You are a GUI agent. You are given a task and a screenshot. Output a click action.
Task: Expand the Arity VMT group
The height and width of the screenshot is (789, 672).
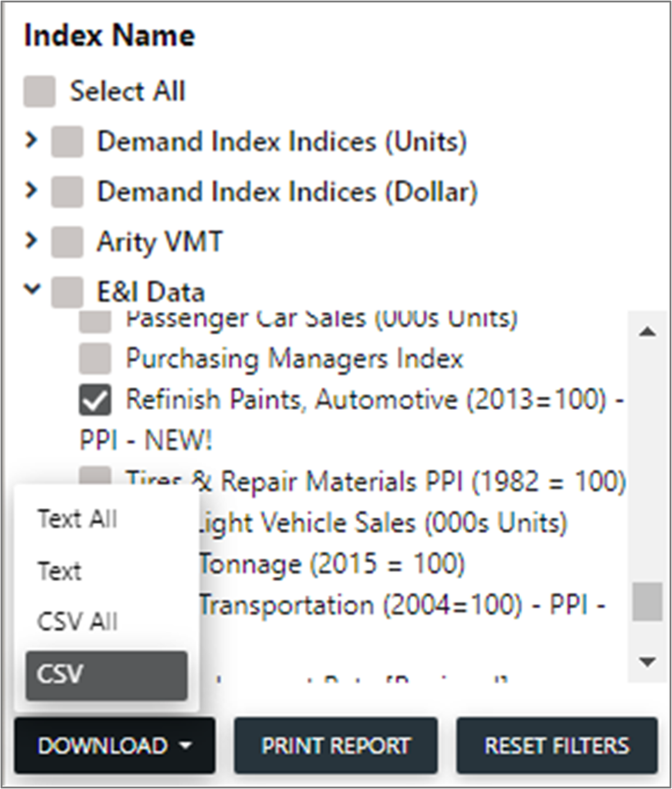[x=31, y=240]
